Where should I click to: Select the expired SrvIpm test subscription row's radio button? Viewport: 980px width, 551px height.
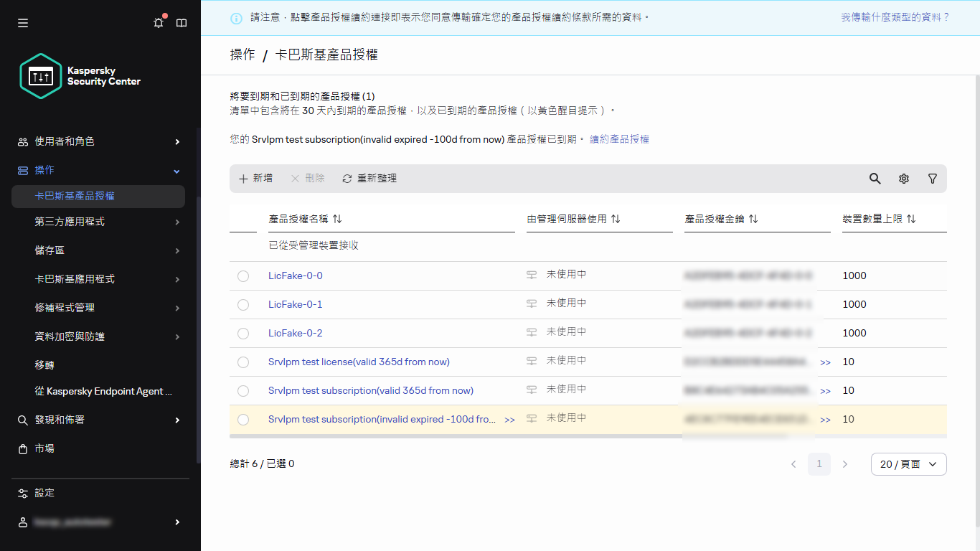point(243,419)
